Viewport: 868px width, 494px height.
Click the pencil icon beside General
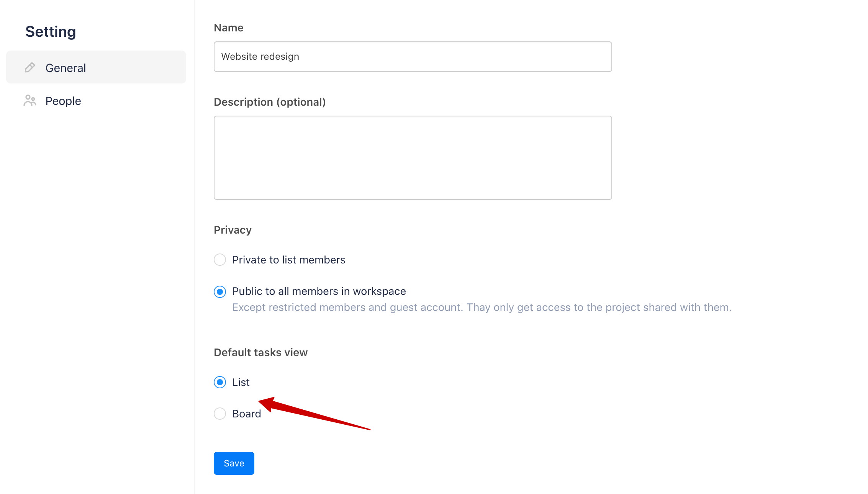[30, 67]
